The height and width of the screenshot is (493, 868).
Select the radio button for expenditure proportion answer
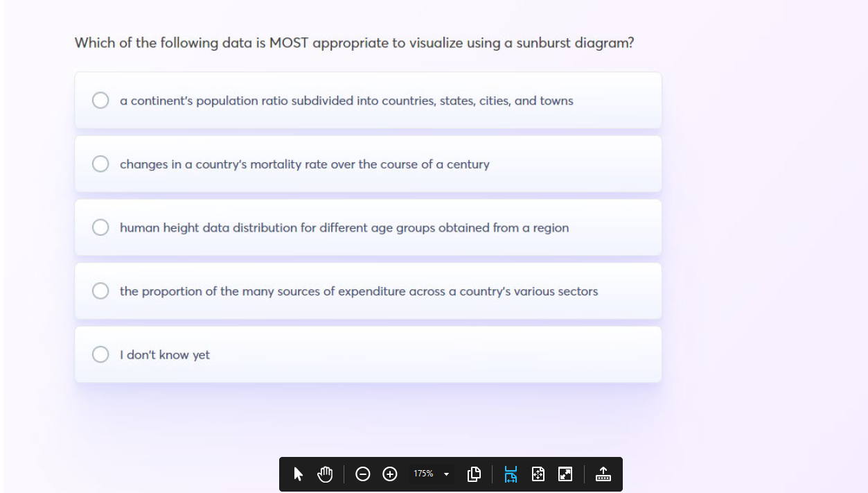click(x=100, y=291)
